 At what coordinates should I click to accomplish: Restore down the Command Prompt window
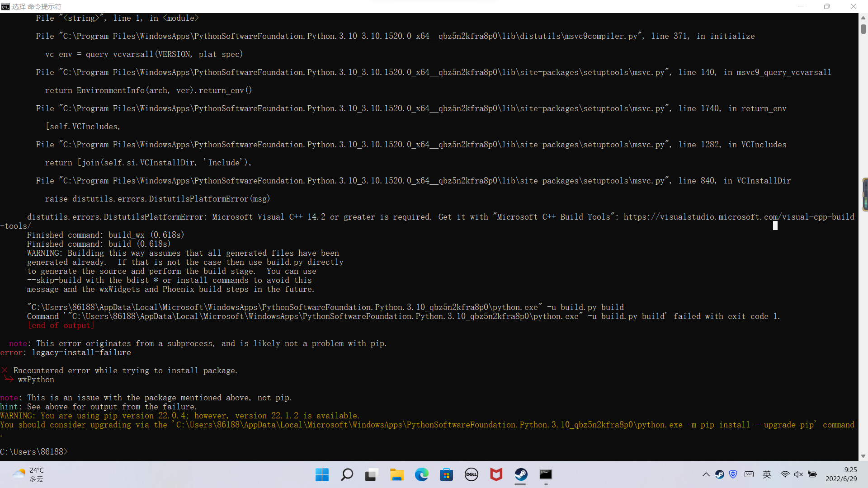827,6
